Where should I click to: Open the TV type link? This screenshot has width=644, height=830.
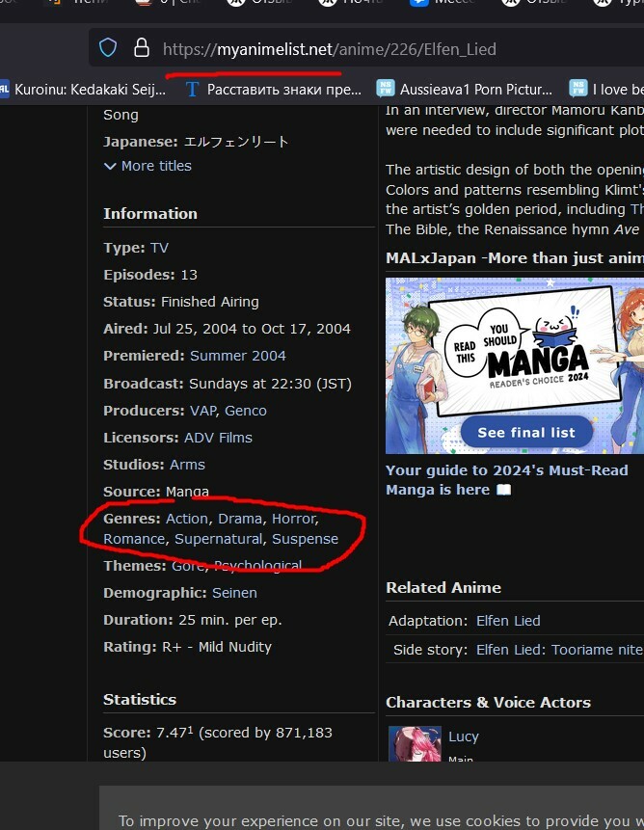click(x=159, y=248)
